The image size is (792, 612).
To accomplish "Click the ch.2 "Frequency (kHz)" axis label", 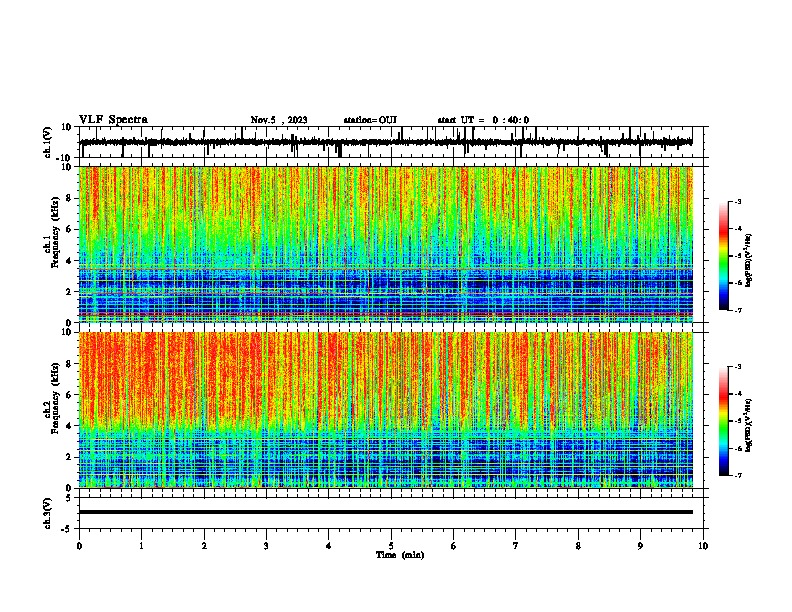I will click(x=55, y=397).
